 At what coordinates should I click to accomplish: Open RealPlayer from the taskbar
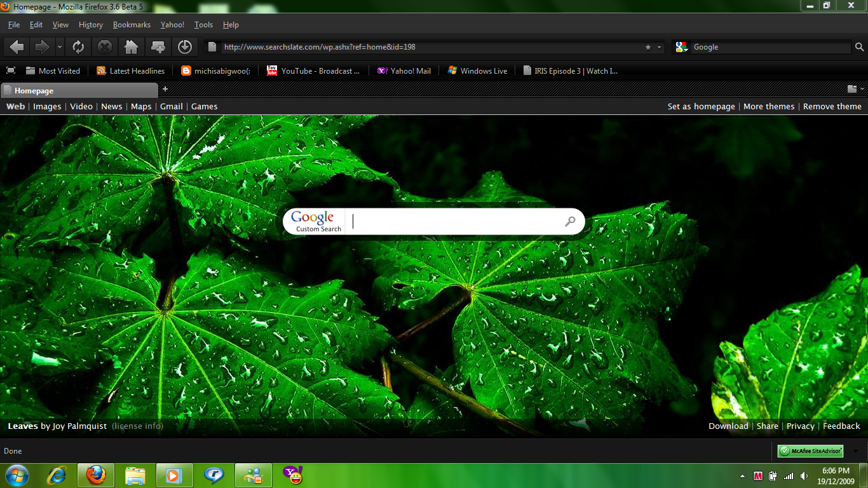point(214,475)
